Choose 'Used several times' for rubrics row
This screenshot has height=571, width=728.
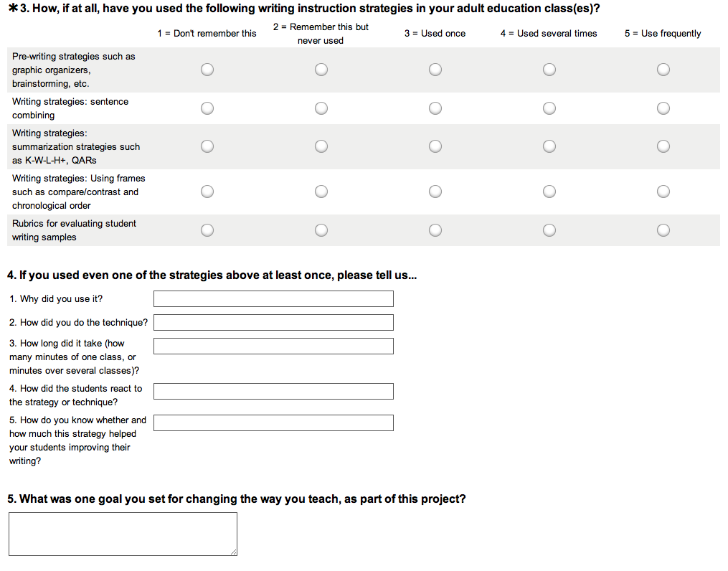click(549, 230)
